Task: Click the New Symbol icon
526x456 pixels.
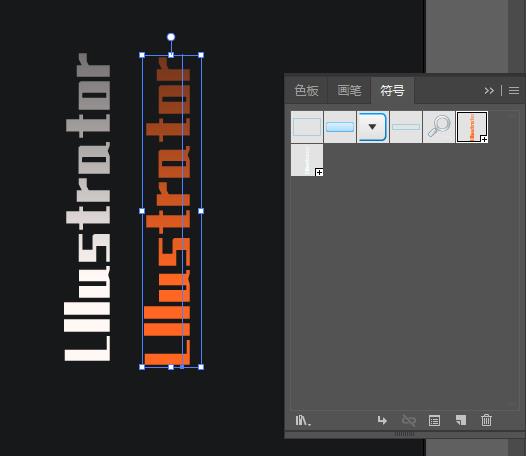Action: 461,420
